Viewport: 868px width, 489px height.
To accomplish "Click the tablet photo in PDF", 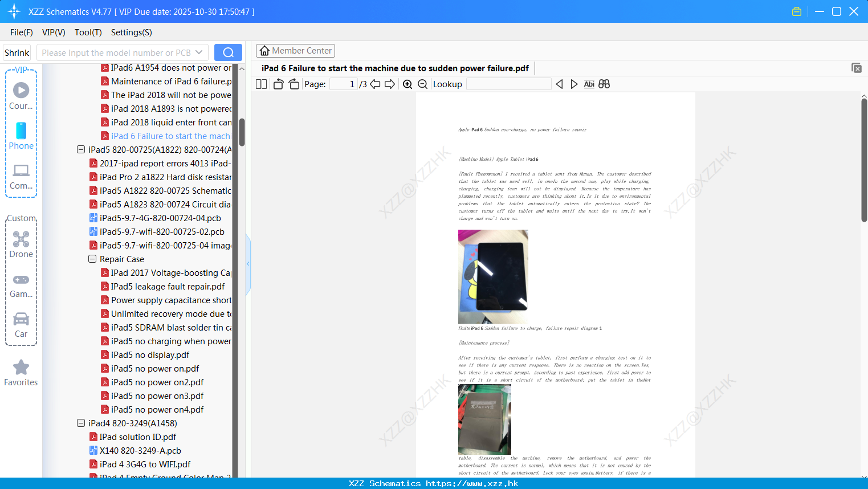I will point(493,276).
